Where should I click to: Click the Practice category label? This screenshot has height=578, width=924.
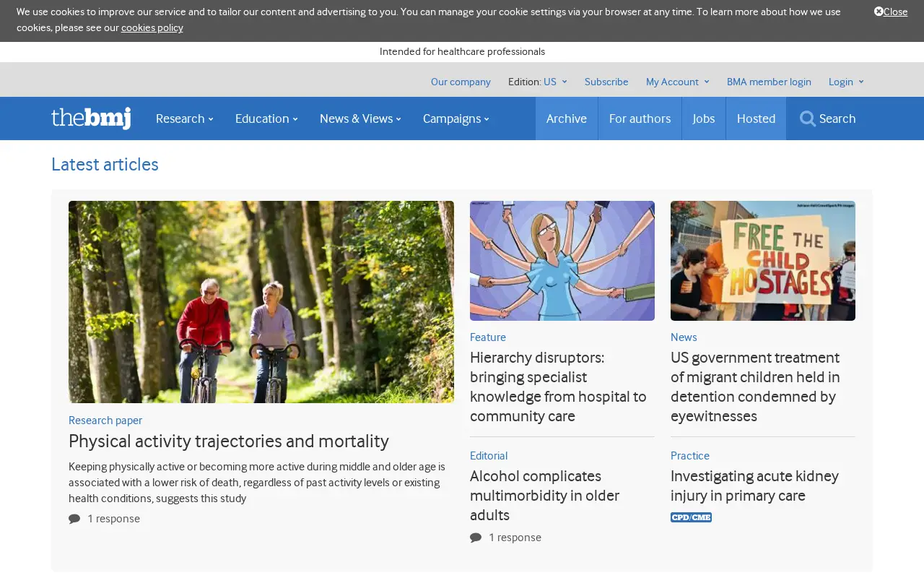click(690, 456)
